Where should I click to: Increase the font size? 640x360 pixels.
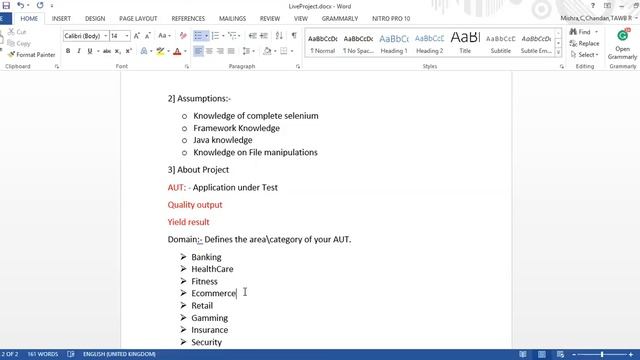pyautogui.click(x=137, y=36)
